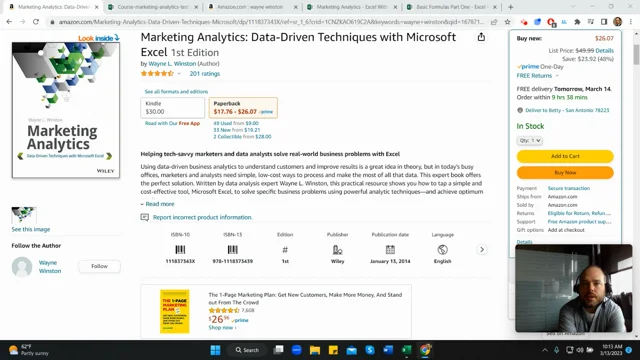Screen dimensions: 640x360
Task: Switch to the Basic Formulas Part One tab
Action: tap(451, 7)
